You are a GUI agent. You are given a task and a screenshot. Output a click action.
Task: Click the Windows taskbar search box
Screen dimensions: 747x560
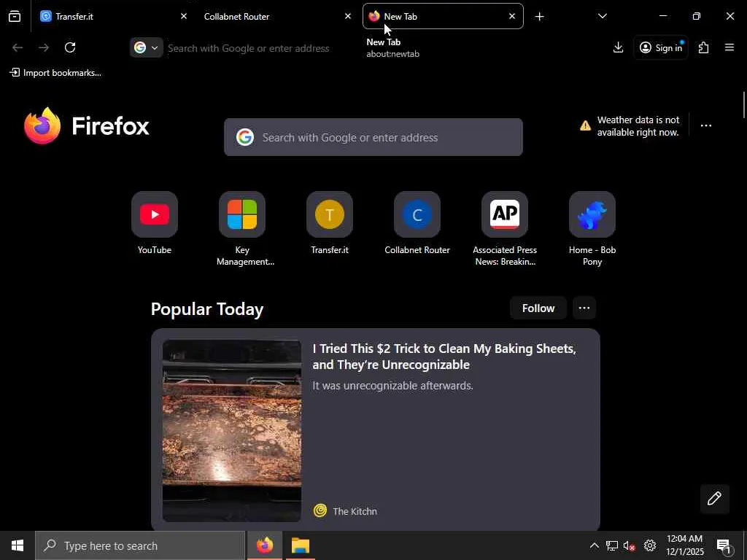click(140, 545)
